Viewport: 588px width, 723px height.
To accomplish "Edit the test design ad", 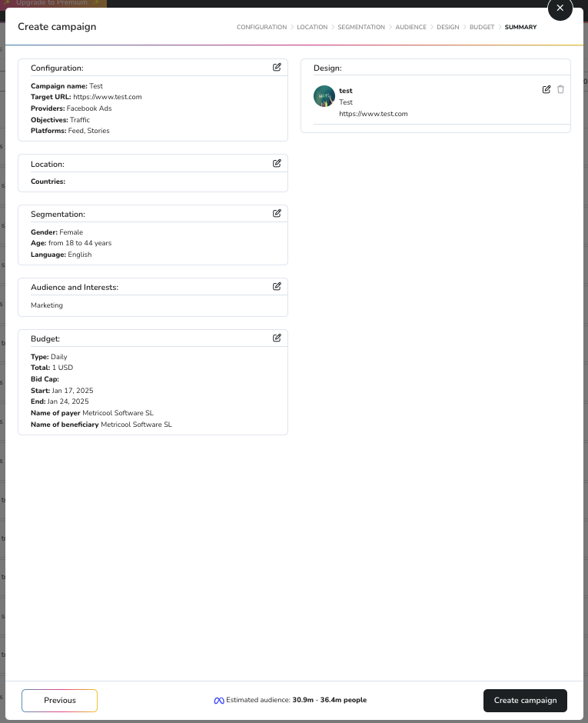I will click(x=546, y=89).
